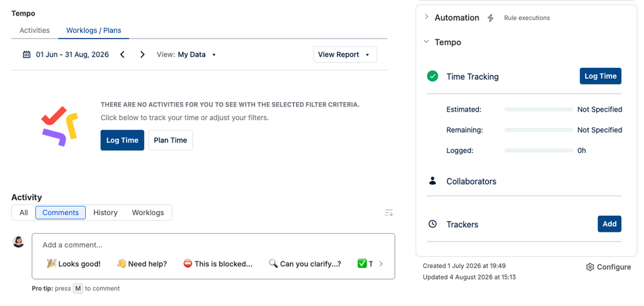Insert 'Can you clarify...?' quick comment
Viewport: 644px width, 306px height.
(x=305, y=264)
